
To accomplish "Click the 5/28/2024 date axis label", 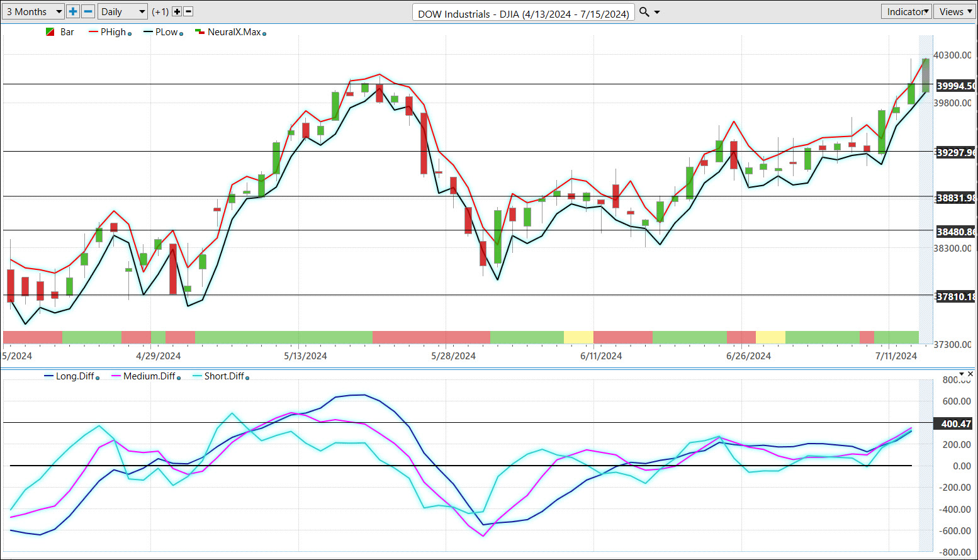I will pyautogui.click(x=453, y=356).
